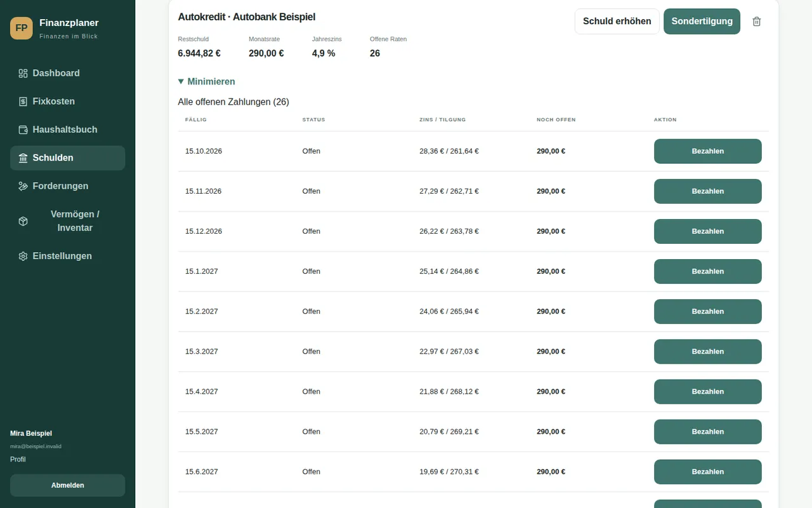
Task: Click the Einstellungen gear icon
Action: pyautogui.click(x=23, y=257)
